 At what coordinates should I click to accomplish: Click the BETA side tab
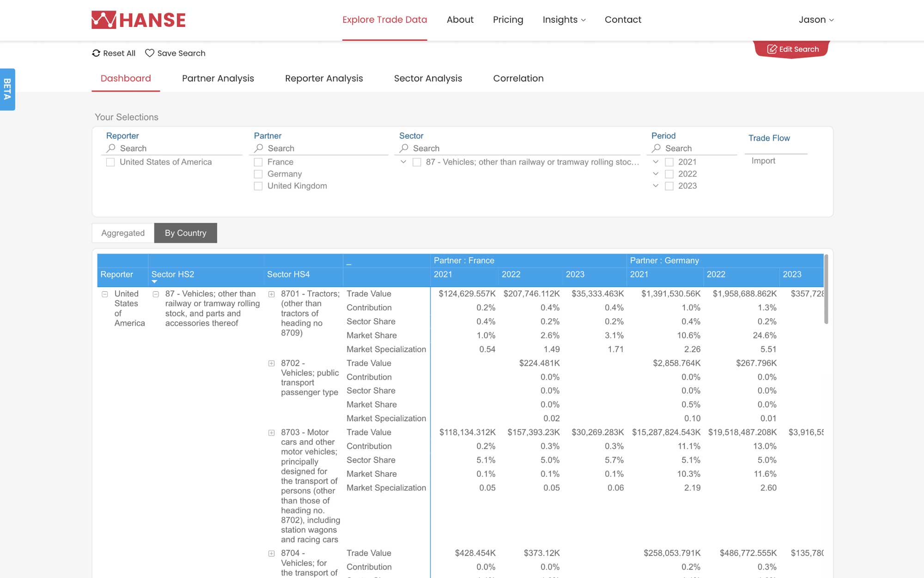[7, 89]
